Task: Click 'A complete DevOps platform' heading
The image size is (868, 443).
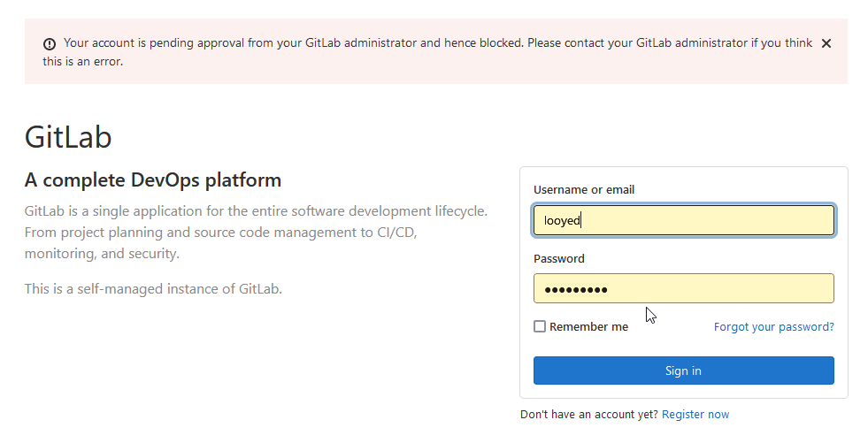Action: pos(153,180)
